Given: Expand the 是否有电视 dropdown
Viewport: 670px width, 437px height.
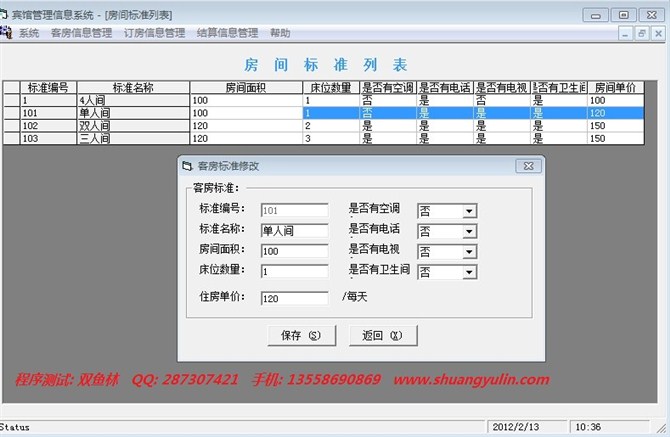Looking at the screenshot, I should [x=469, y=252].
